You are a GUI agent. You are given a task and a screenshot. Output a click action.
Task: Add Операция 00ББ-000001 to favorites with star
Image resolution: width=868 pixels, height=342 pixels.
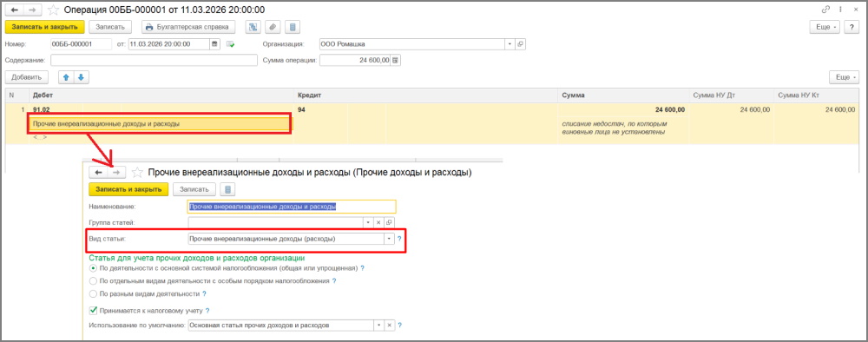53,10
